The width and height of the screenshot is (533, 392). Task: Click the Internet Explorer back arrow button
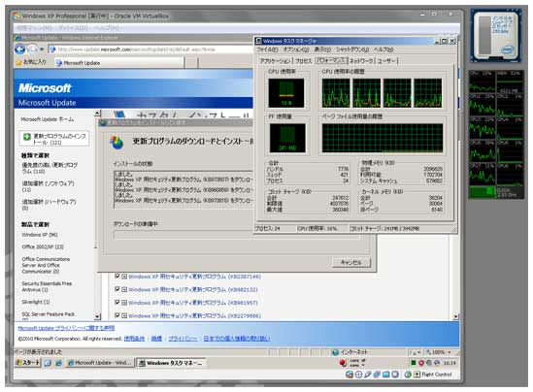20,49
